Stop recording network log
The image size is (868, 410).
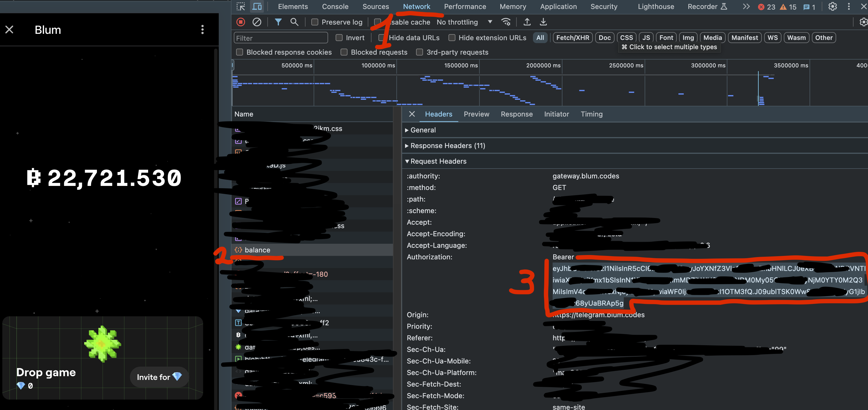[x=241, y=22]
